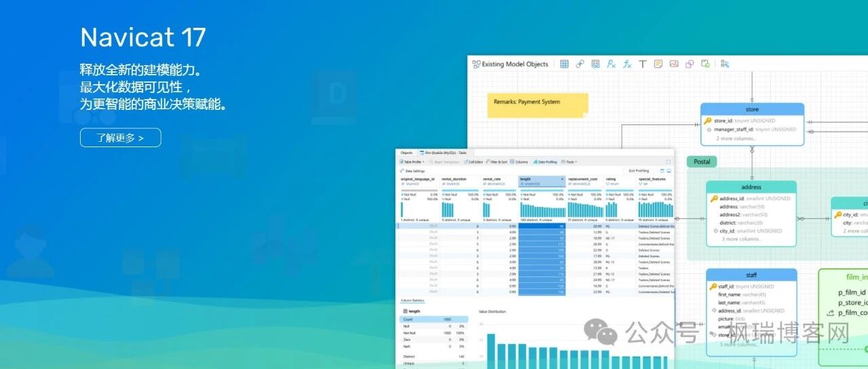Click the district varchar(20) field
Image resolution: width=868 pixels, height=369 pixels.
(741, 222)
